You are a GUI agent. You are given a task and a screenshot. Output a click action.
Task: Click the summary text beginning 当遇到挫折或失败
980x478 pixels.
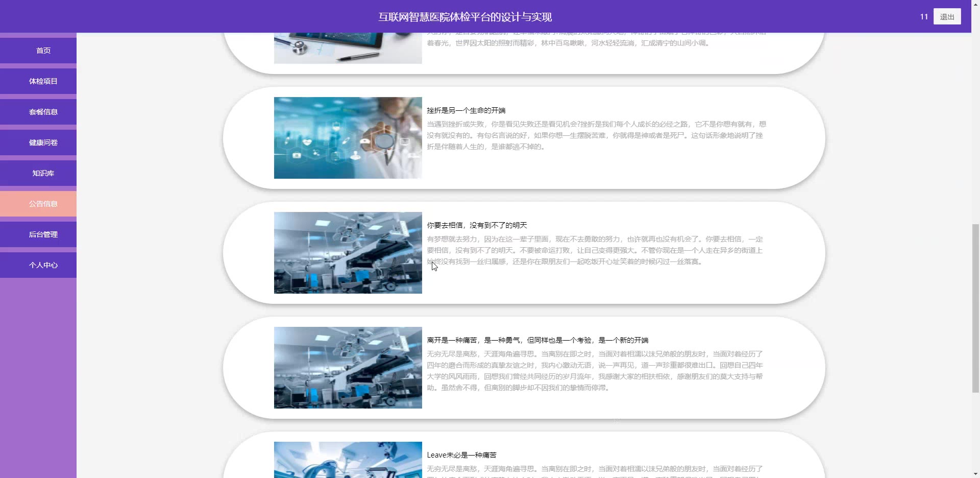596,135
